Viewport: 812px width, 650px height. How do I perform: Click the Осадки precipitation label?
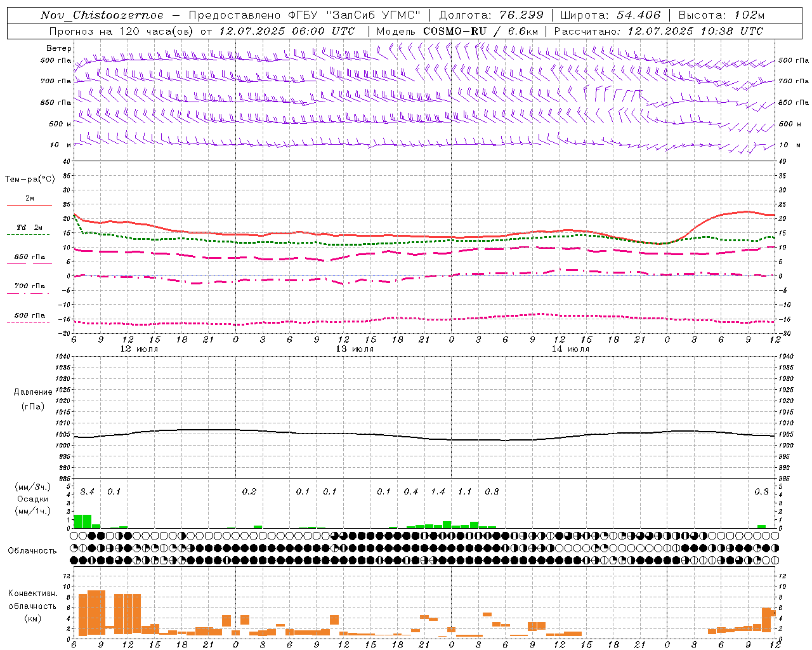tap(33, 499)
